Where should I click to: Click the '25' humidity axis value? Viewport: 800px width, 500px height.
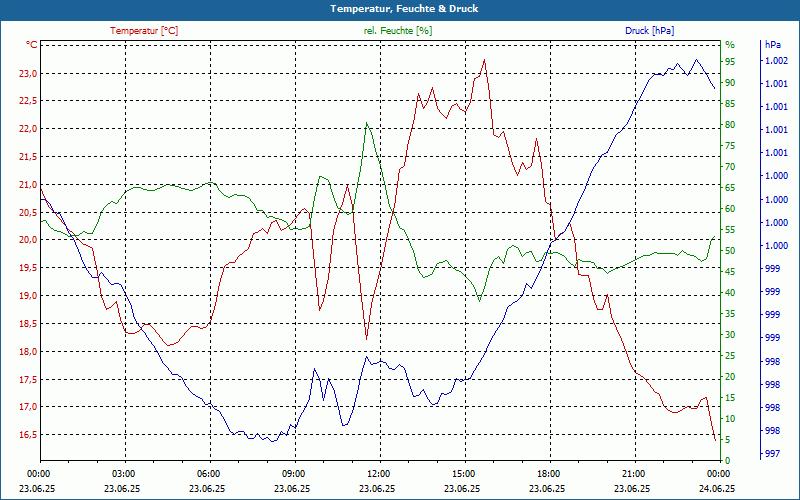pos(730,356)
